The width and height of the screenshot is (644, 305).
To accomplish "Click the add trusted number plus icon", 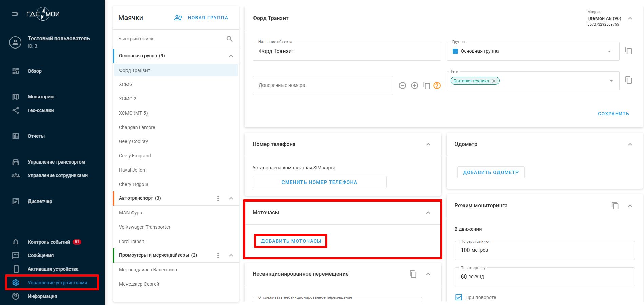I will pyautogui.click(x=414, y=85).
